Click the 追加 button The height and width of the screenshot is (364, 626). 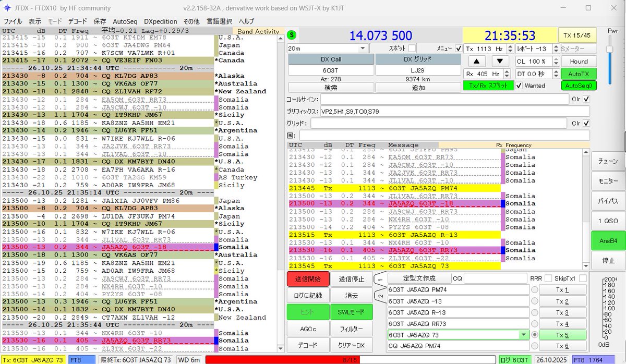[418, 88]
